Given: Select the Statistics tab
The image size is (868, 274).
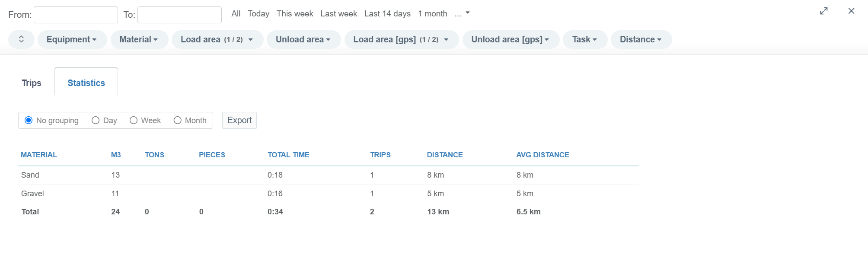Looking at the screenshot, I should (86, 83).
